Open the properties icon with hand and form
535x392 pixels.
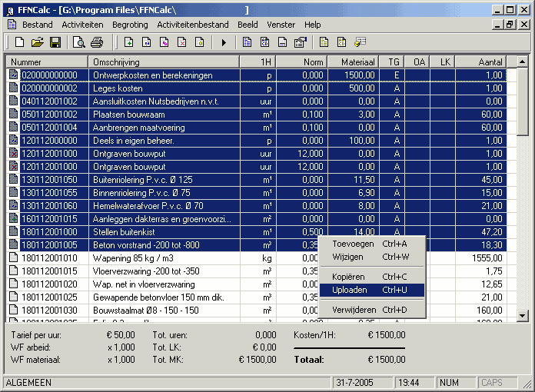coord(301,42)
